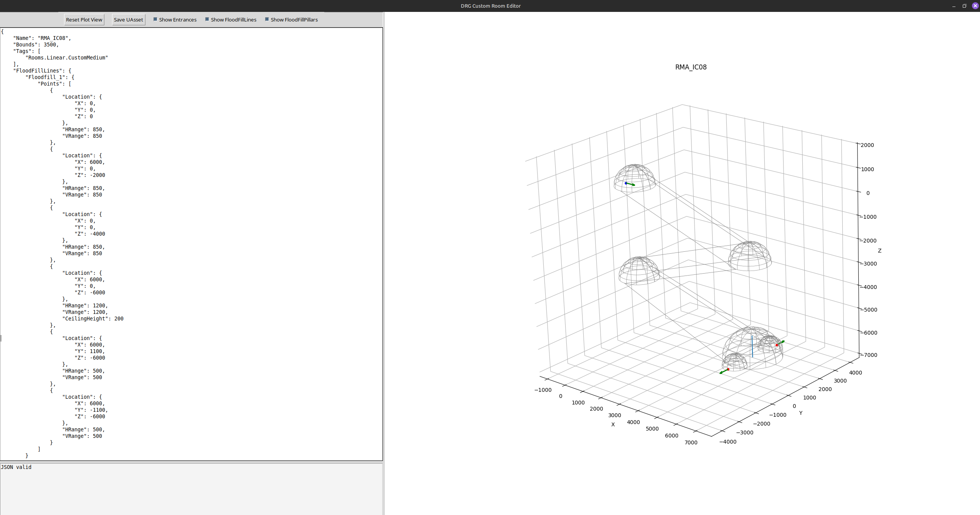Close the DRG Custom Room Editor
This screenshot has height=515, width=980.
(975, 6)
